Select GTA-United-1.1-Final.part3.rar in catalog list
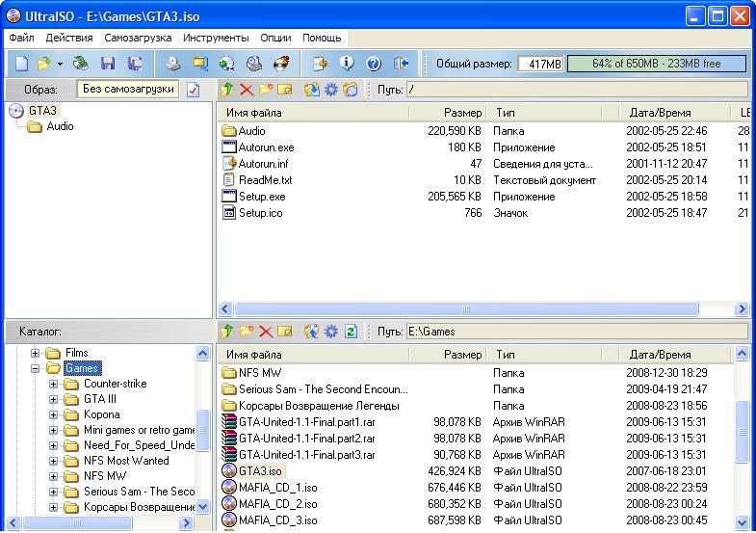This screenshot has width=756, height=533. tap(306, 455)
